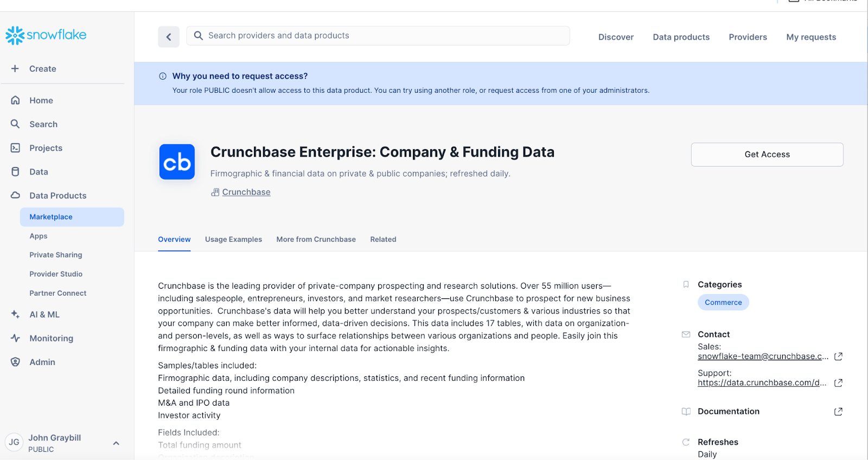The image size is (868, 460).
Task: Switch to the Usage Examples tab
Action: click(x=233, y=239)
